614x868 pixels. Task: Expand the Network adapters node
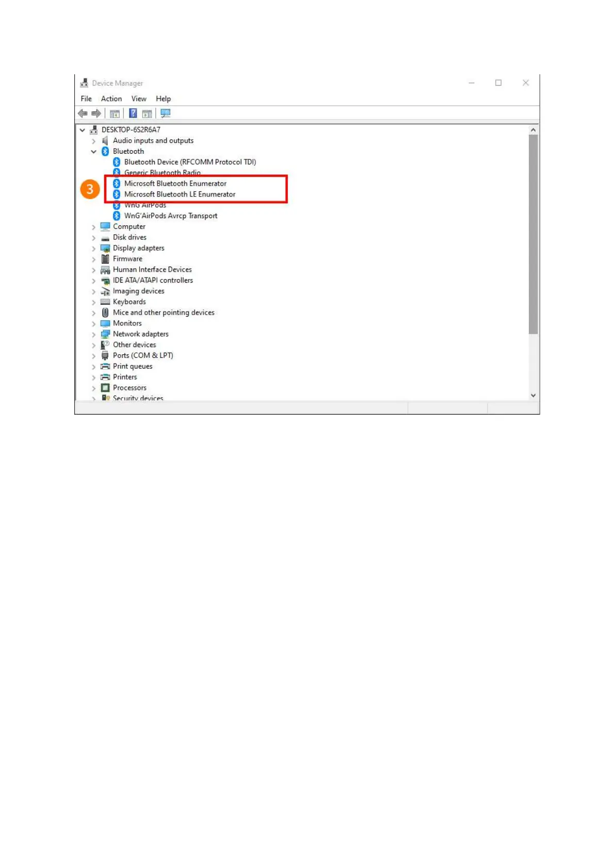tap(93, 334)
